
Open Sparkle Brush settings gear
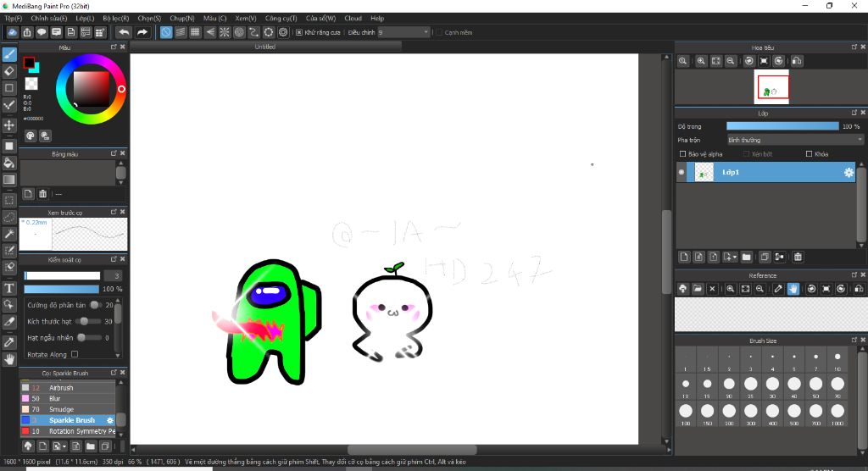[109, 421]
